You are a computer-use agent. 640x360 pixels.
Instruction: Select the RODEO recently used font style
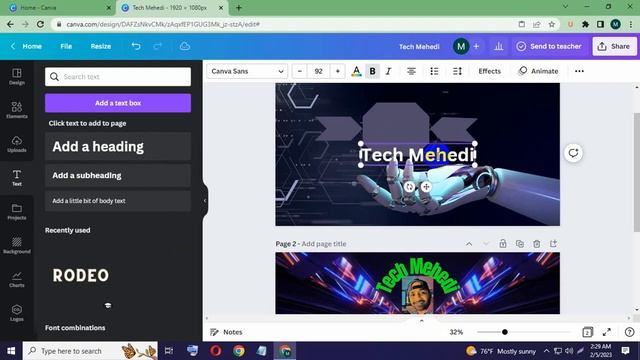[x=81, y=276]
